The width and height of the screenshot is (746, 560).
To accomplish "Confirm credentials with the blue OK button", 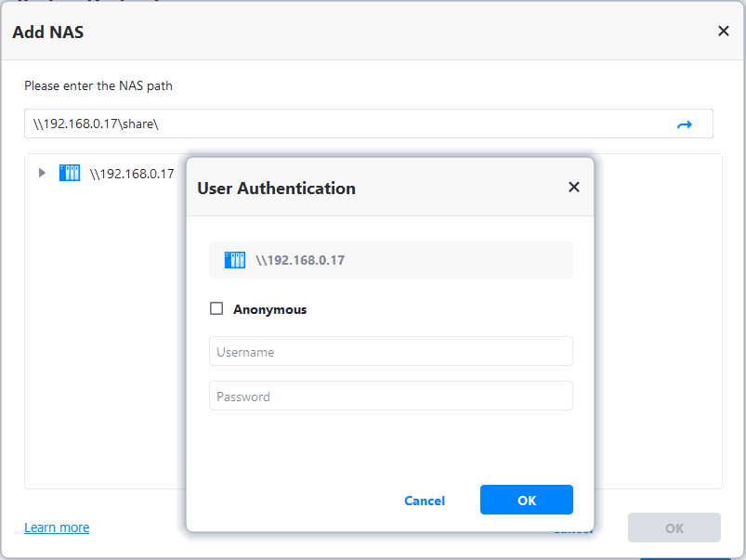I will click(x=526, y=500).
